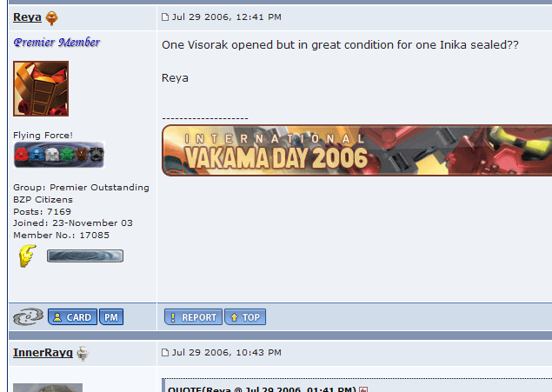Open the International Vakama Day 2006 banner
The height and width of the screenshot is (392, 552).
pos(356,150)
